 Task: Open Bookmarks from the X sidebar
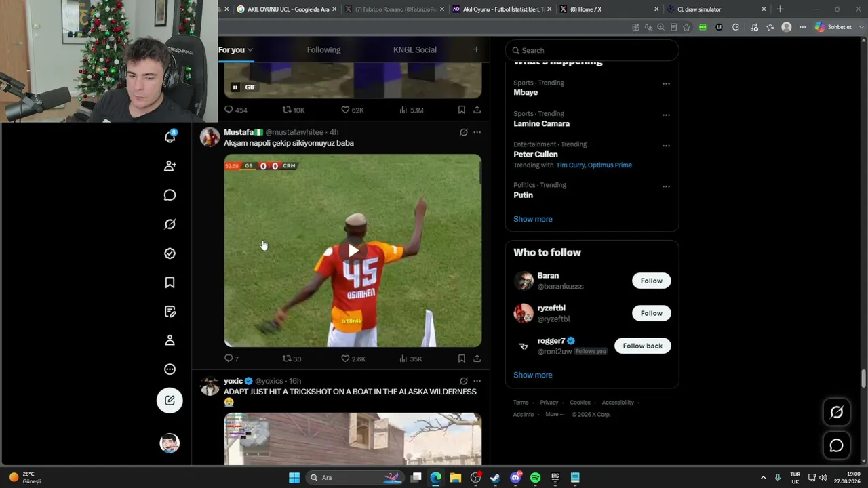click(x=170, y=283)
